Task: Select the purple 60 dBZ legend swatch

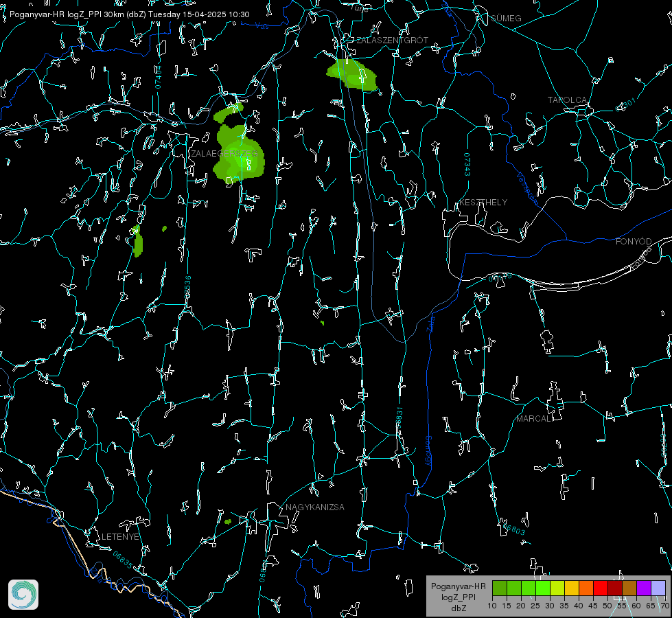Action: [x=644, y=588]
